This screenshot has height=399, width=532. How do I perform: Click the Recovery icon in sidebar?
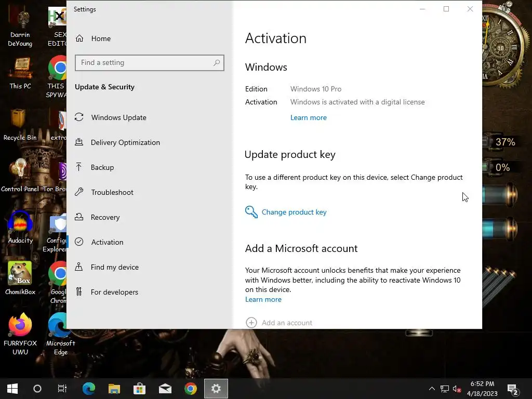tap(79, 217)
